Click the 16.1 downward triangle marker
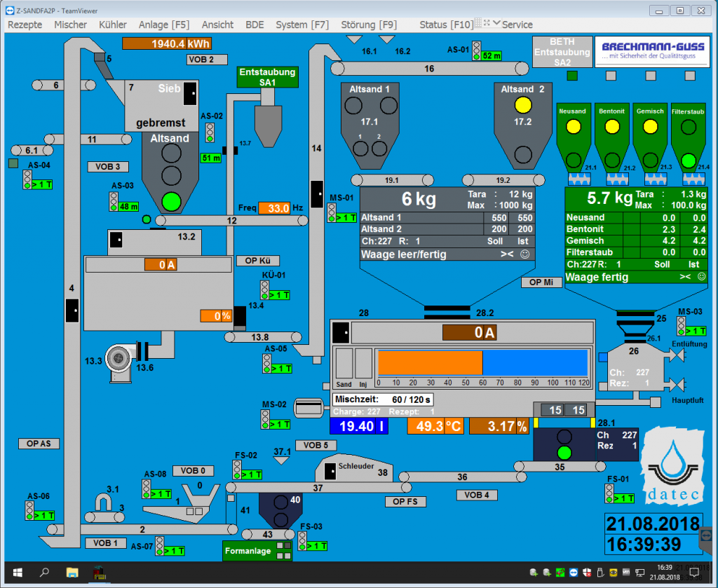 click(x=354, y=39)
